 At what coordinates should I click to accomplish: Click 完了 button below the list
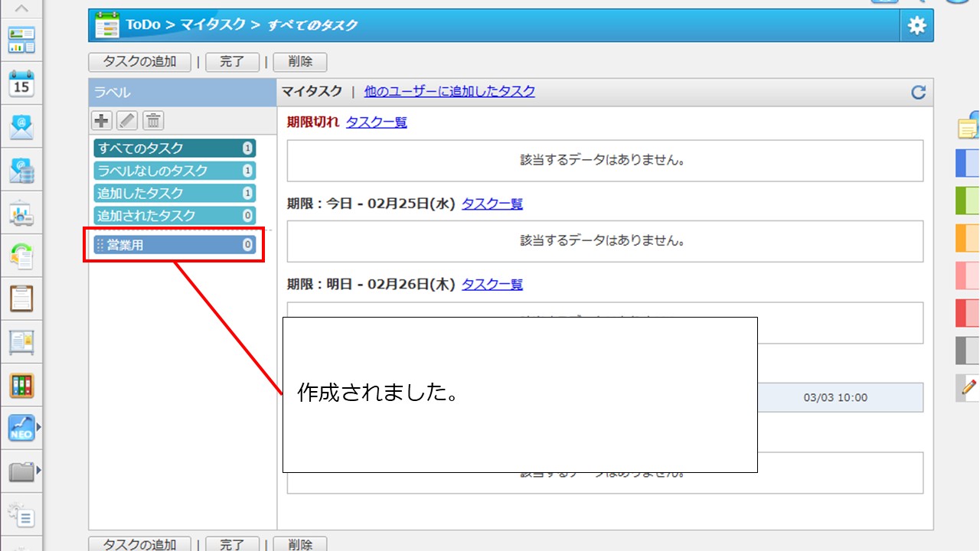232,544
